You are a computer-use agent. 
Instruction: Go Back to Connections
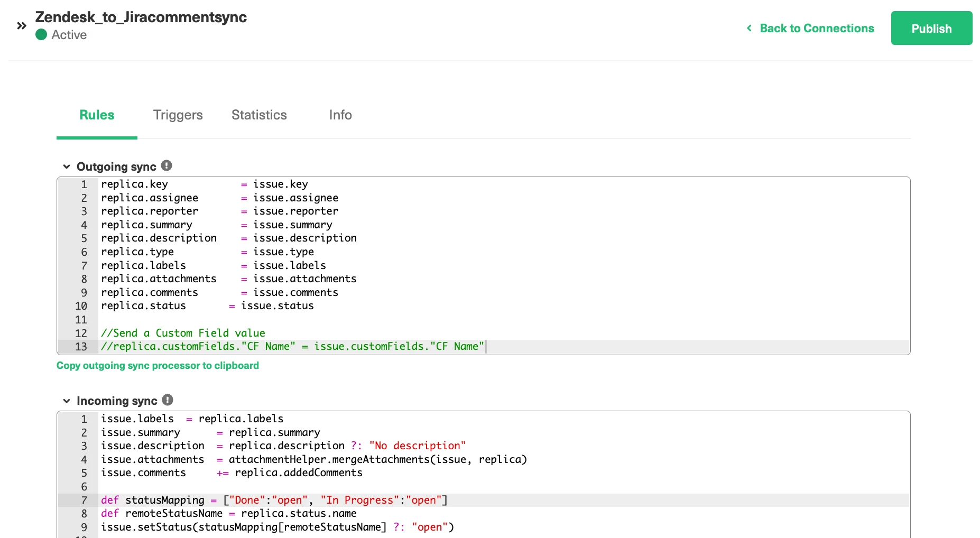pos(817,28)
